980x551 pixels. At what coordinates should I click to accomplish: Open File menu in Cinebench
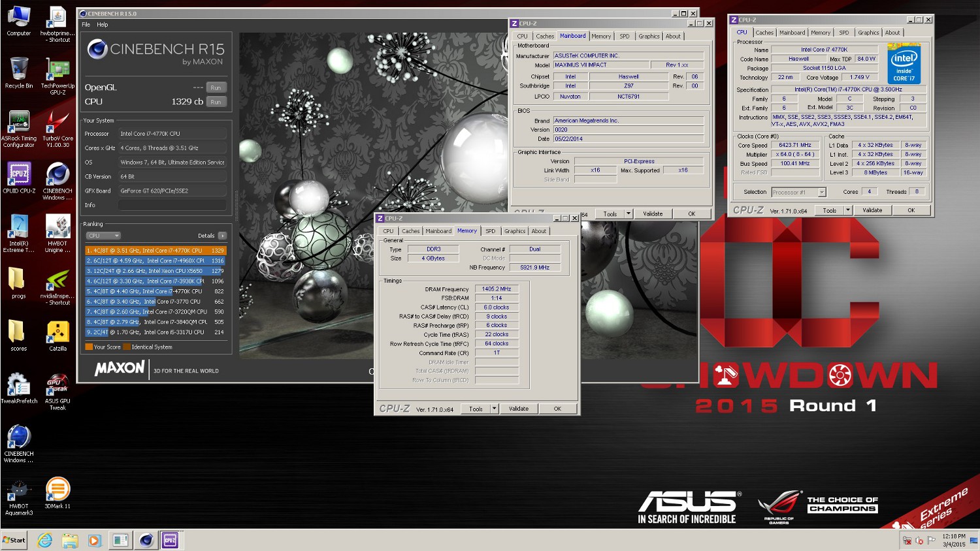click(x=86, y=25)
